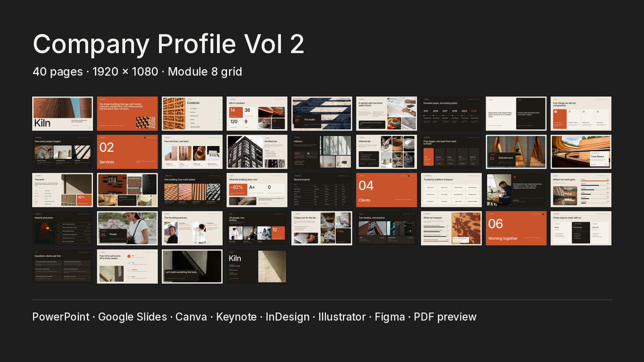The width and height of the screenshot is (644, 362).
Task: Select 'The brief' slide thumbnail
Action: point(62,190)
